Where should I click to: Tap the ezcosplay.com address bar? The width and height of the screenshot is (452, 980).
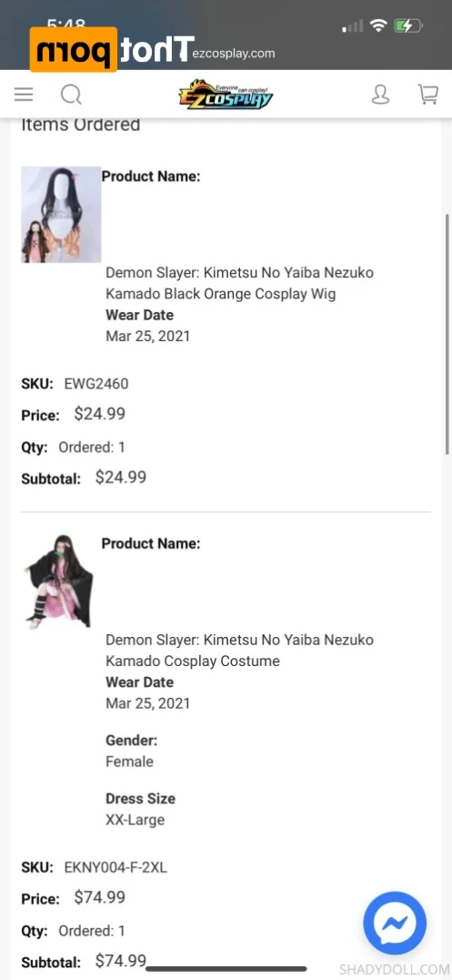pos(234,53)
